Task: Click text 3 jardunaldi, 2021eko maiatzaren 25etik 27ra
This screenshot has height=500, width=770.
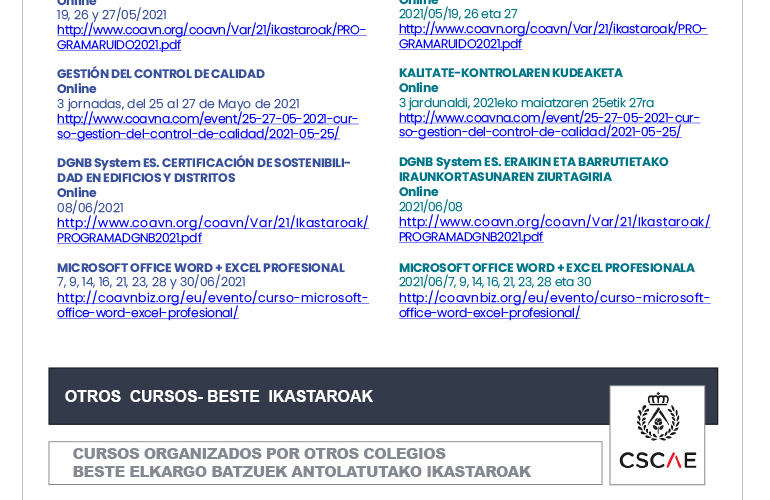Action: pos(526,103)
